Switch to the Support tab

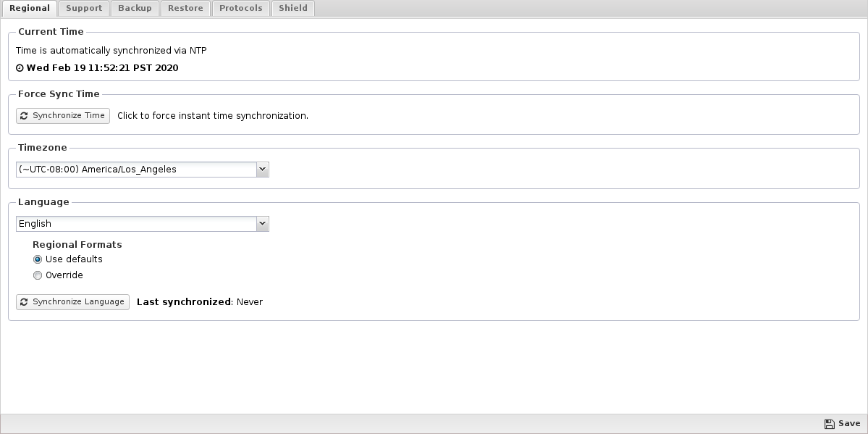coord(83,8)
